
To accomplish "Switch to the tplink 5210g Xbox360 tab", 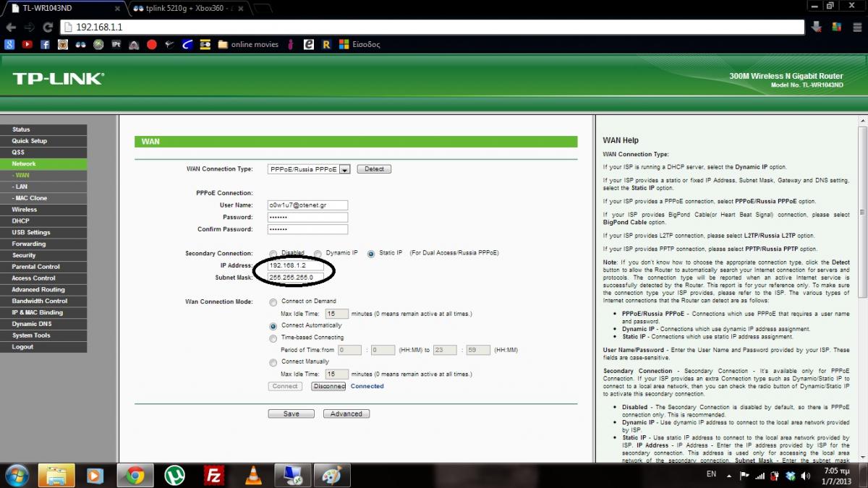I will [190, 8].
